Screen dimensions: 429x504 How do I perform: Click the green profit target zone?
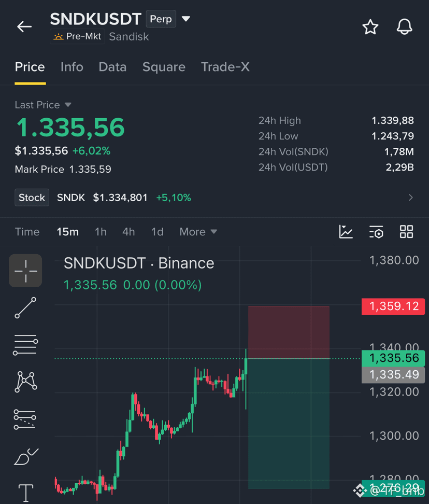point(289,423)
